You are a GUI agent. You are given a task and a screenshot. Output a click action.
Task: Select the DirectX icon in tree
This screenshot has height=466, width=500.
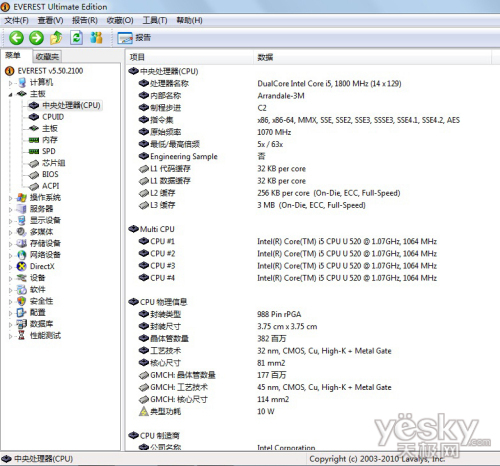pyautogui.click(x=22, y=266)
